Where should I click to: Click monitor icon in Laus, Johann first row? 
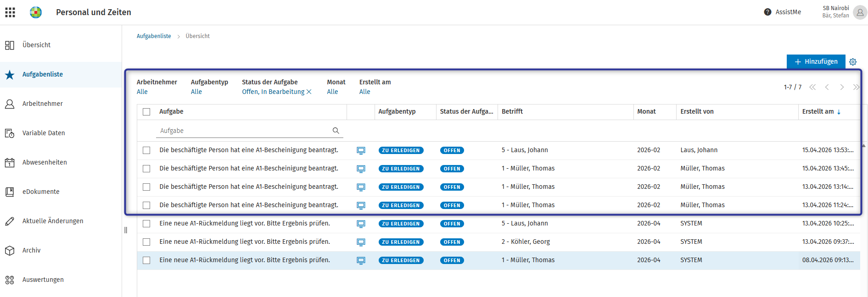tap(361, 150)
